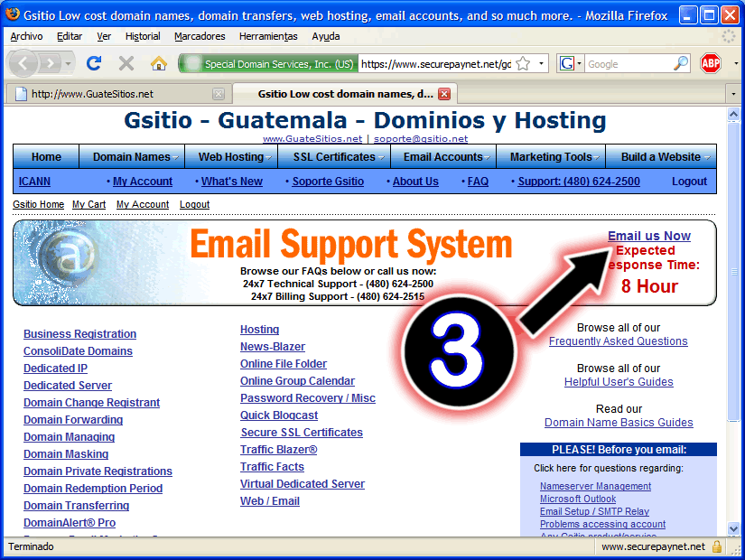Reload the page with the refresh icon
The height and width of the screenshot is (560, 745).
pyautogui.click(x=94, y=63)
